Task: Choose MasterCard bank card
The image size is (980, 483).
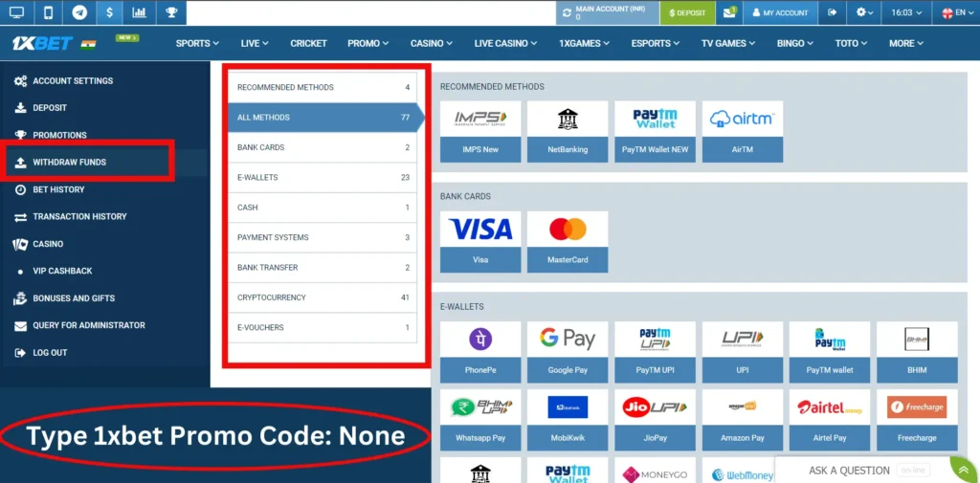Action: coord(568,242)
